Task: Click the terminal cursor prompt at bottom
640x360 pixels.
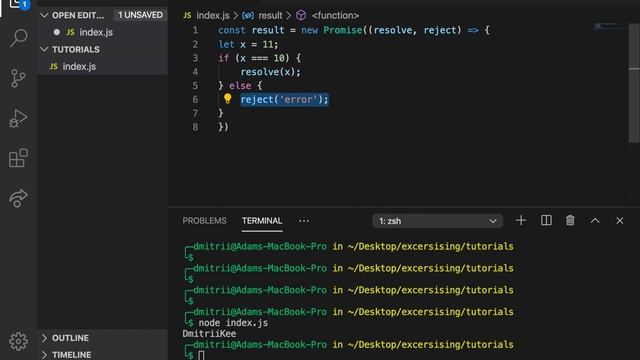Action: point(201,355)
